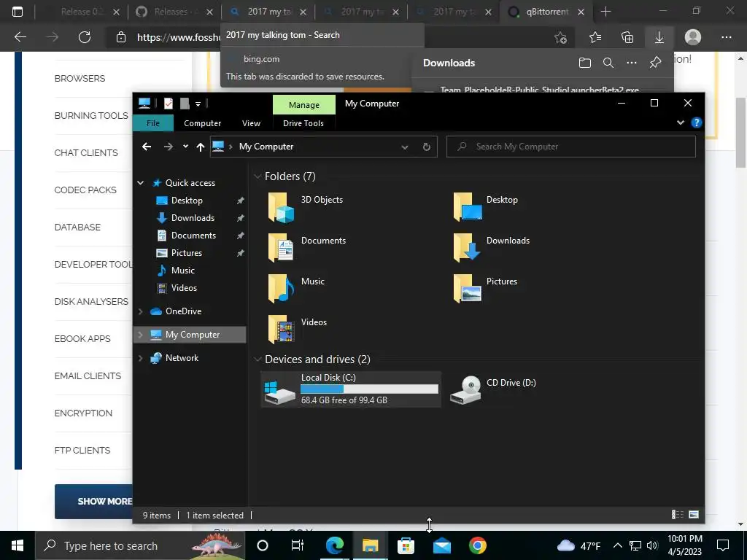Open Task View on taskbar
The width and height of the screenshot is (747, 560).
tap(298, 545)
